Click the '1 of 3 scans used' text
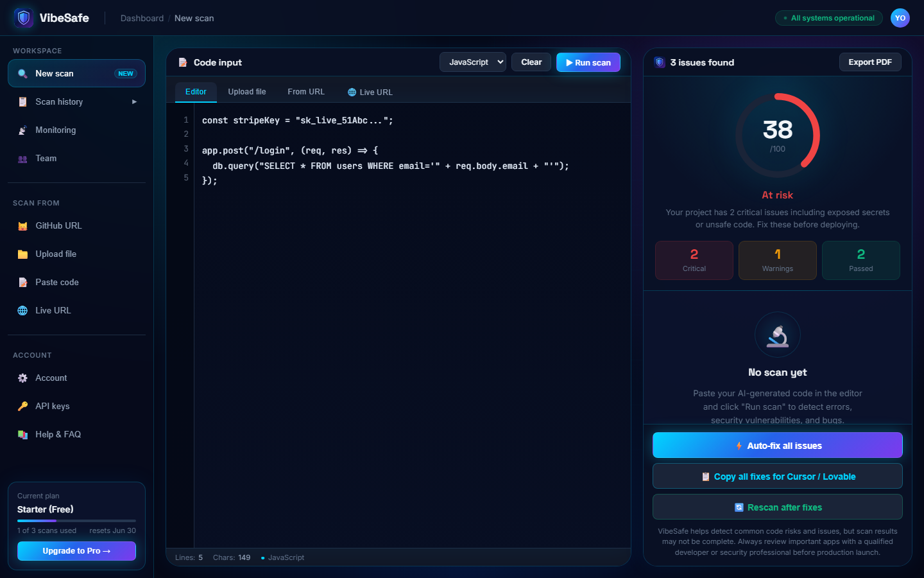 [x=47, y=530]
